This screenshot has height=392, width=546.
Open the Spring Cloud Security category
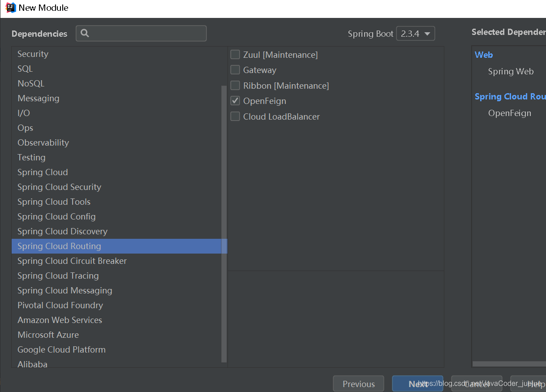click(117, 187)
